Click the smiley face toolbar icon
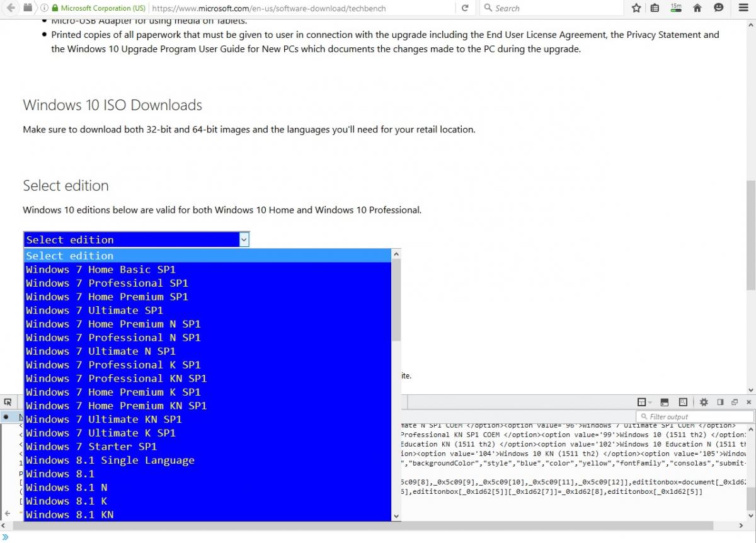 pos(718,8)
